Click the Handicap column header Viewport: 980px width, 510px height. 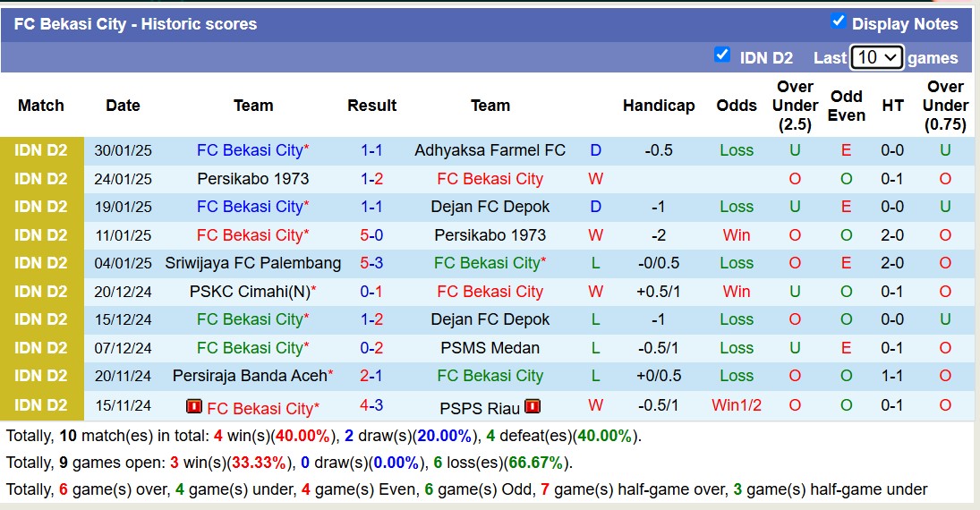[659, 106]
